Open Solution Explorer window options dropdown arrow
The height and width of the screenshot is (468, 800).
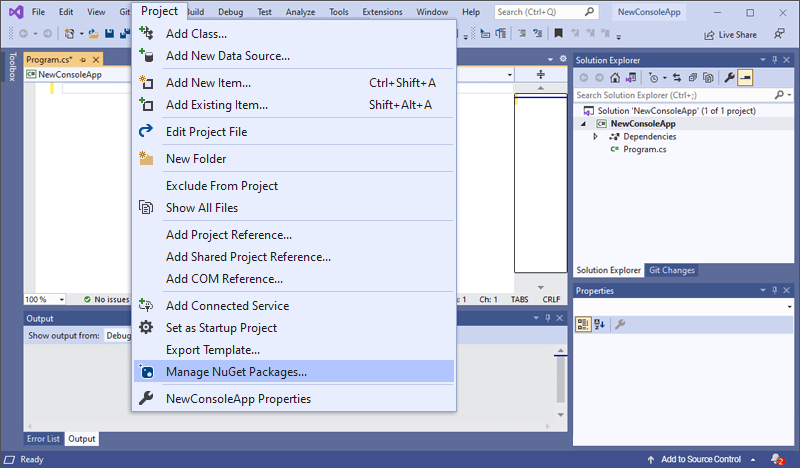pyautogui.click(x=763, y=60)
